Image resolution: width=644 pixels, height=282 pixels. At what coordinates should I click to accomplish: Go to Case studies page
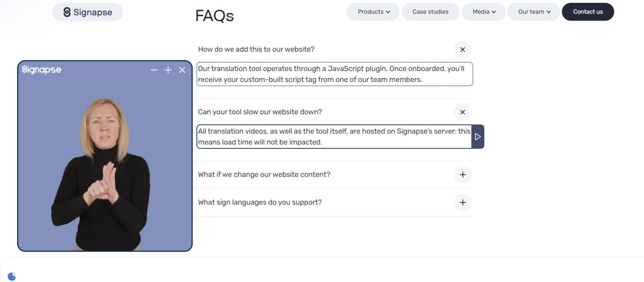pos(430,12)
